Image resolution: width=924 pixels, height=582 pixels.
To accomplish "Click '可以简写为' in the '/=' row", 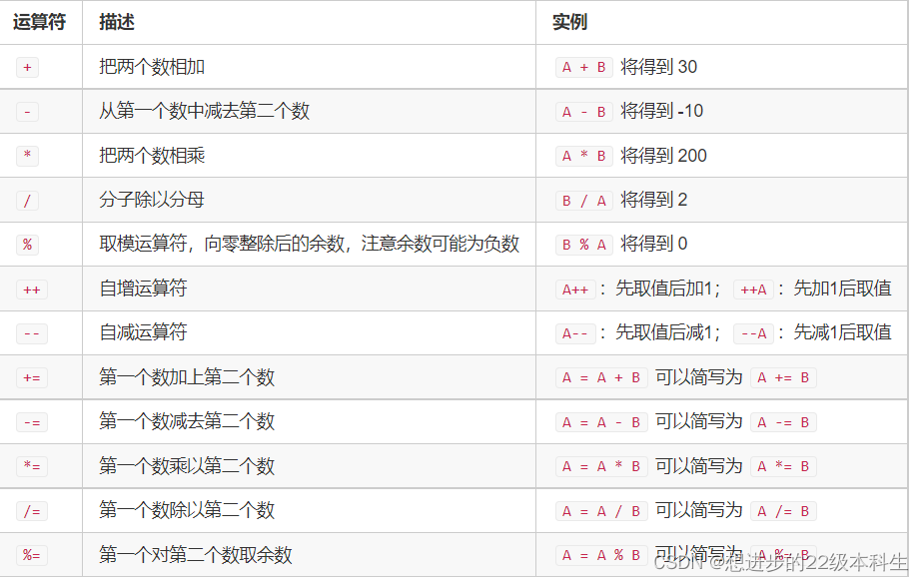I will pyautogui.click(x=699, y=511).
